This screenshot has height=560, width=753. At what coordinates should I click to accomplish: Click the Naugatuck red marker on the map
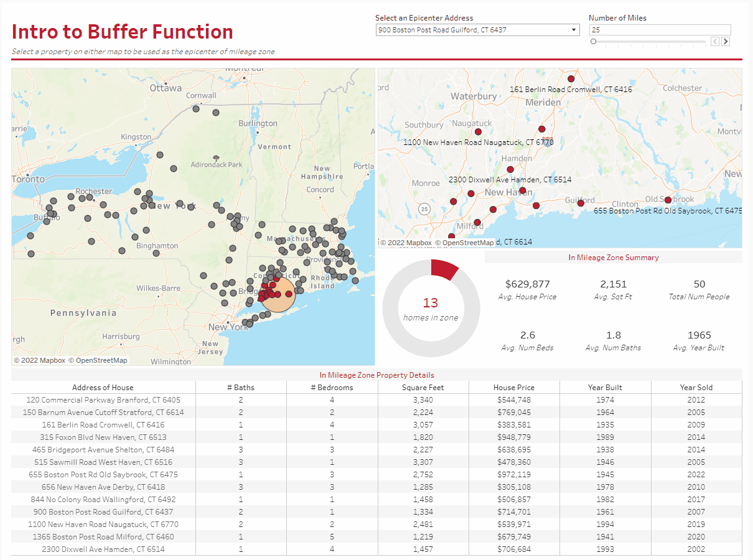coord(478,132)
